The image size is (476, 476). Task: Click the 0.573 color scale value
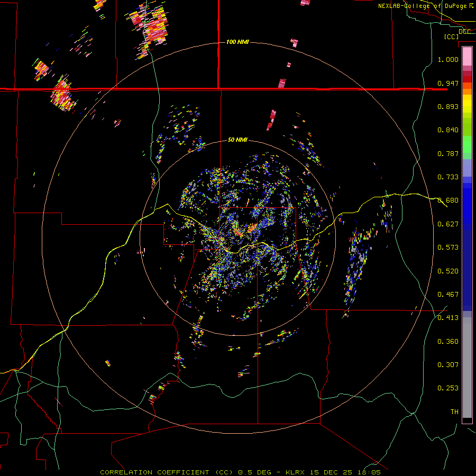pos(448,248)
